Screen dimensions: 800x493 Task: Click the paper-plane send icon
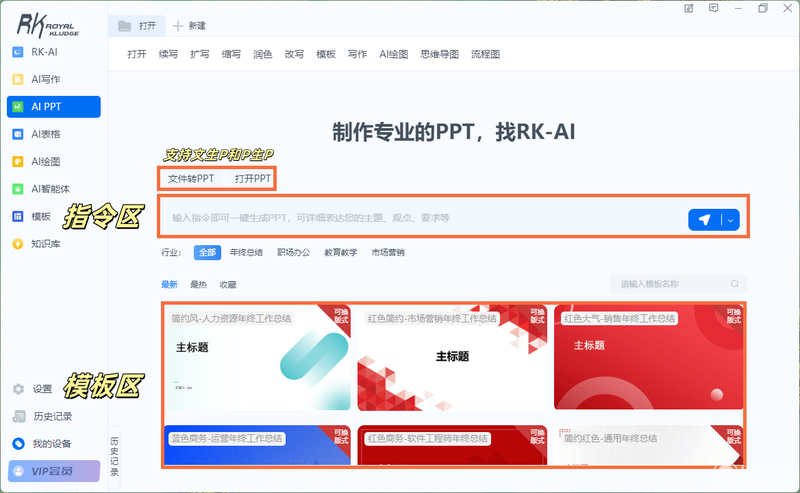[x=704, y=220]
